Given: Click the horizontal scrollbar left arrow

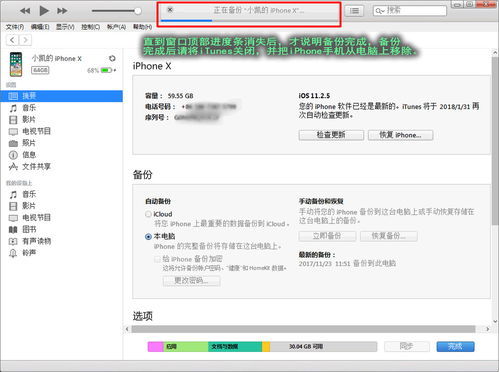Looking at the screenshot, I should [127, 329].
